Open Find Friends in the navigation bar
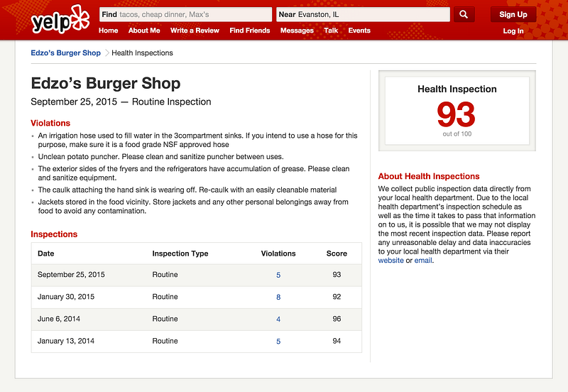This screenshot has width=568, height=392. [250, 31]
